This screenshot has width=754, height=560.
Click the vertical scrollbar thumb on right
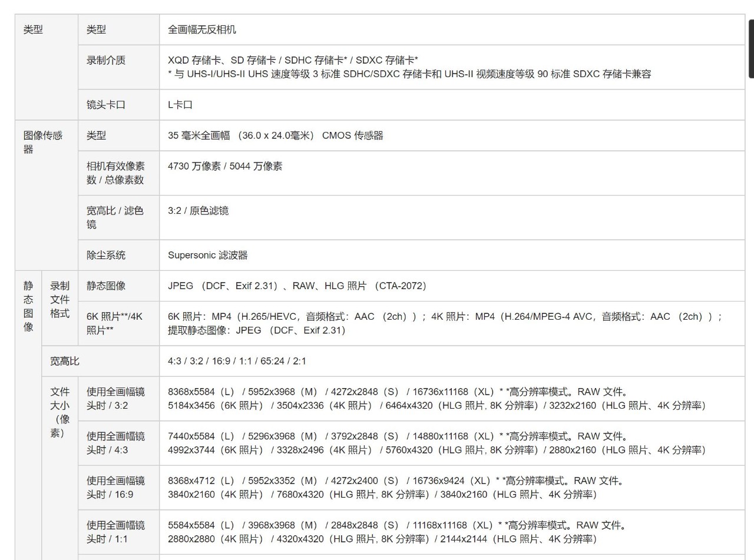coord(750,49)
